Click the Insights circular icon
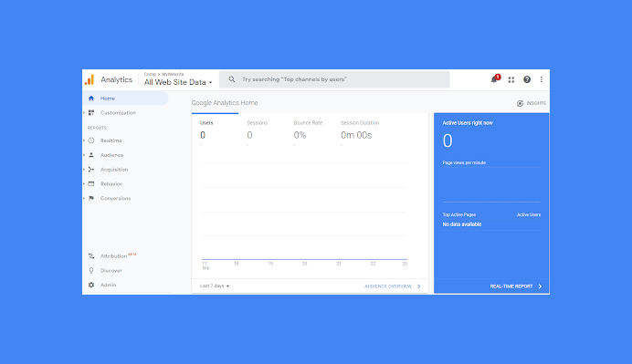Viewport: 632px width, 364px height. coord(520,103)
